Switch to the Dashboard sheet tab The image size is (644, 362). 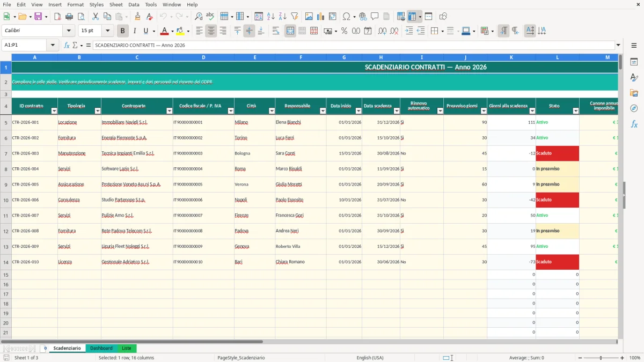pyautogui.click(x=101, y=348)
